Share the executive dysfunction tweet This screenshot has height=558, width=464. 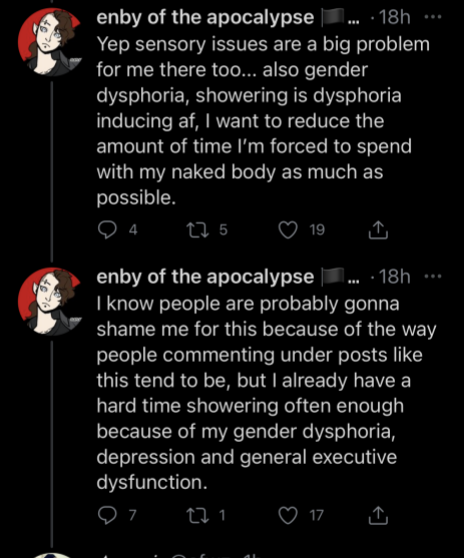(x=378, y=515)
